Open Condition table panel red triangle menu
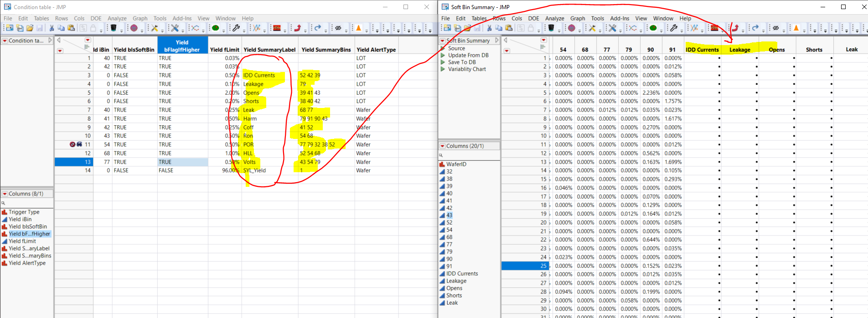868x318 pixels. (x=5, y=41)
